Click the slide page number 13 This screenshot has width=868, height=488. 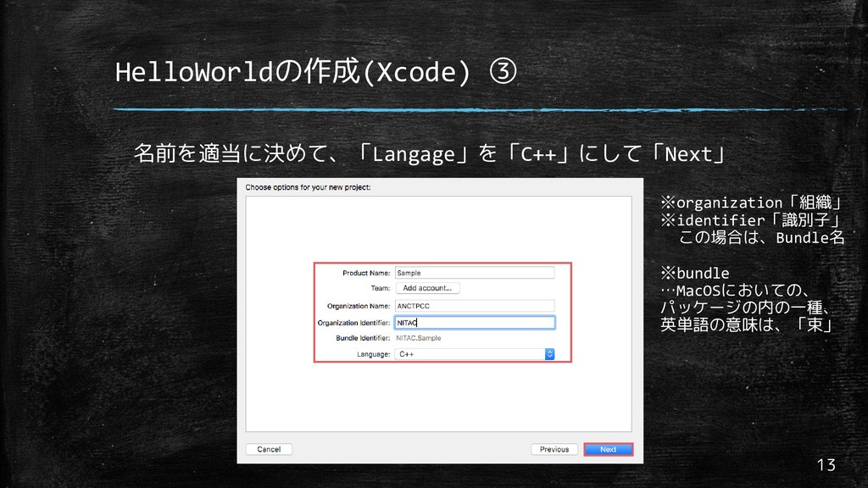[x=826, y=465]
